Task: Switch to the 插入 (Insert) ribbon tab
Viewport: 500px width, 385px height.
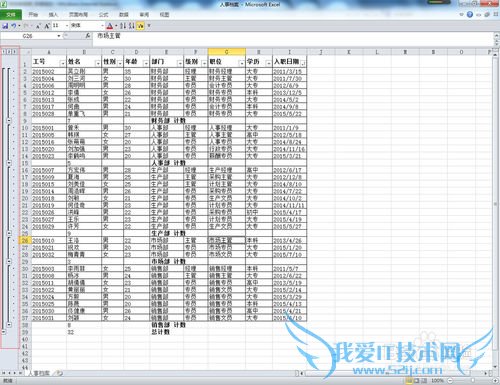Action: coord(53,15)
